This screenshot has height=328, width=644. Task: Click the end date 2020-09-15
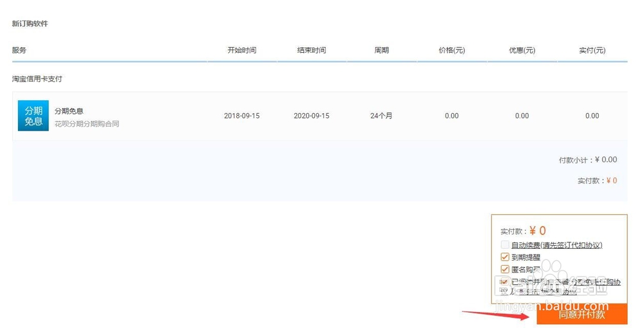click(312, 116)
